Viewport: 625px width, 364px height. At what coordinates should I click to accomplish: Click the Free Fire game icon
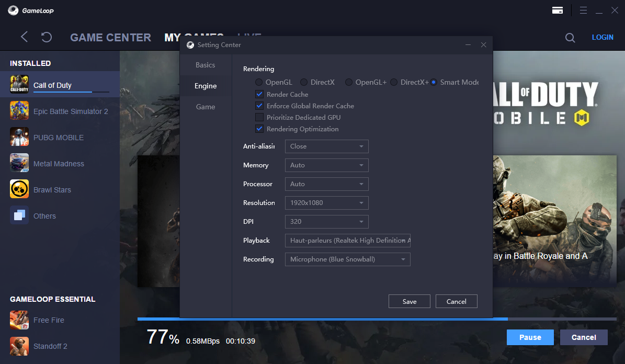pos(19,320)
